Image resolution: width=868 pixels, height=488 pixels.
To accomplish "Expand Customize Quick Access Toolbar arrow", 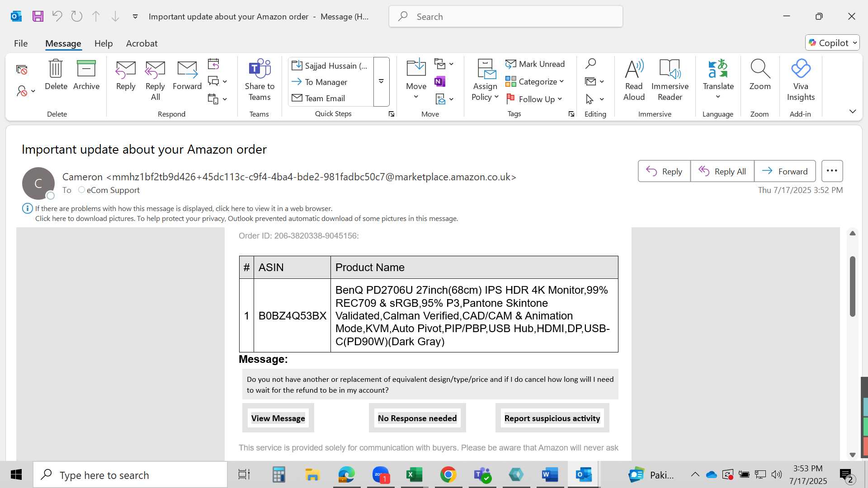I will coord(135,16).
